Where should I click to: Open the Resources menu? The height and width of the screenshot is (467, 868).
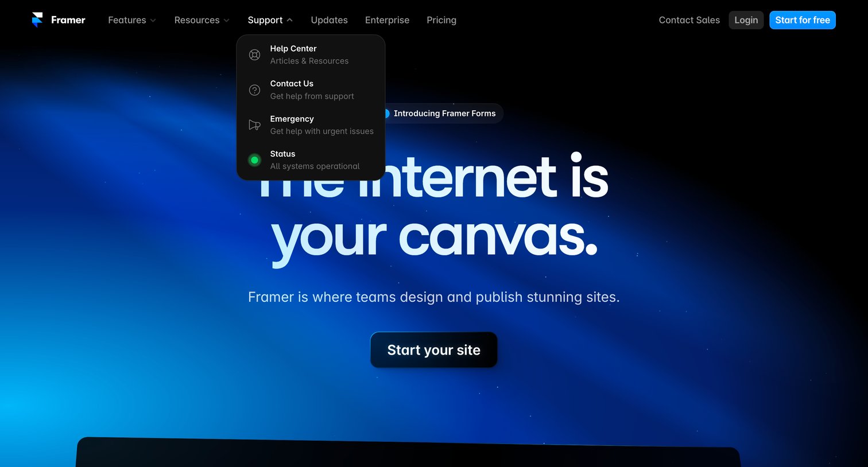(x=201, y=20)
